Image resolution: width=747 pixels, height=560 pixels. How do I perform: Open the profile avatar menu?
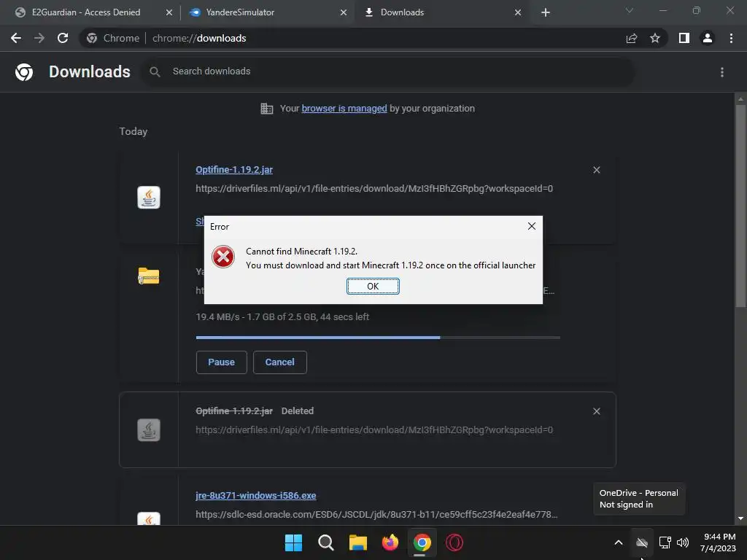[x=708, y=38]
